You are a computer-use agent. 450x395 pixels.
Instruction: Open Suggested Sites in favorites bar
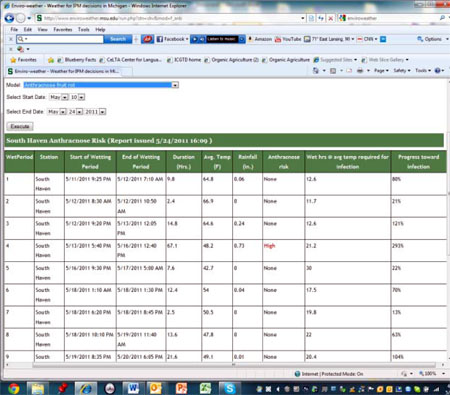click(335, 60)
